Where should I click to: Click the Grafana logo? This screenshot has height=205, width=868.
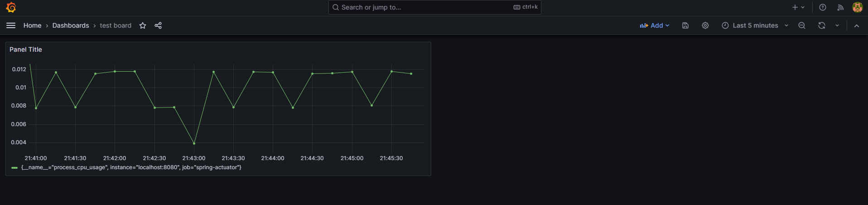pos(11,7)
